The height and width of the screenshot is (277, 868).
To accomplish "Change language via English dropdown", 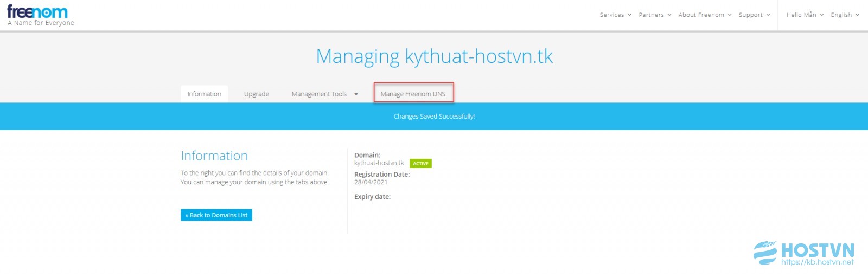I will click(x=845, y=15).
